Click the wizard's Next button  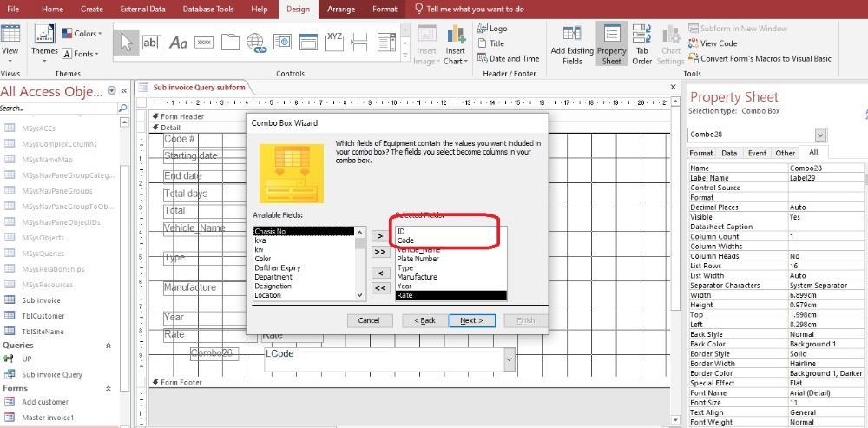point(471,320)
